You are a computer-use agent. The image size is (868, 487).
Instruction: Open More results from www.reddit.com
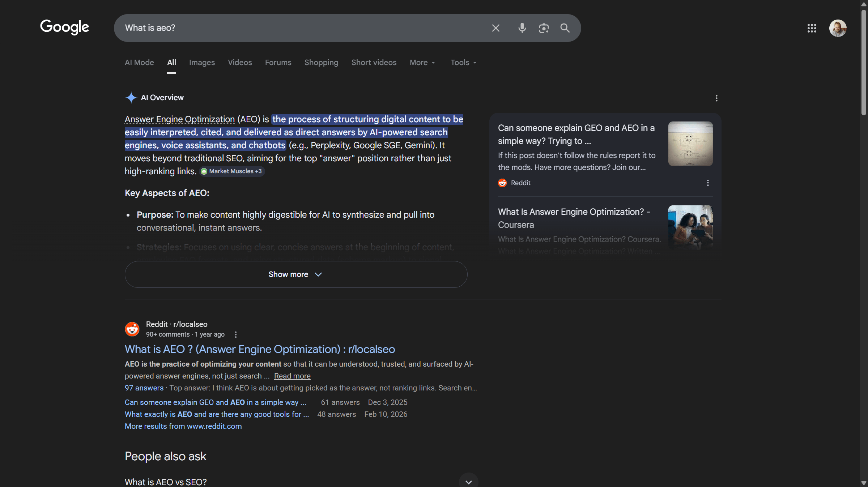[x=183, y=426]
